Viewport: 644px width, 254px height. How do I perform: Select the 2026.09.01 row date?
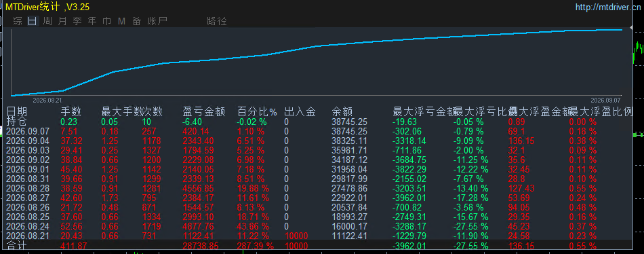pos(28,169)
